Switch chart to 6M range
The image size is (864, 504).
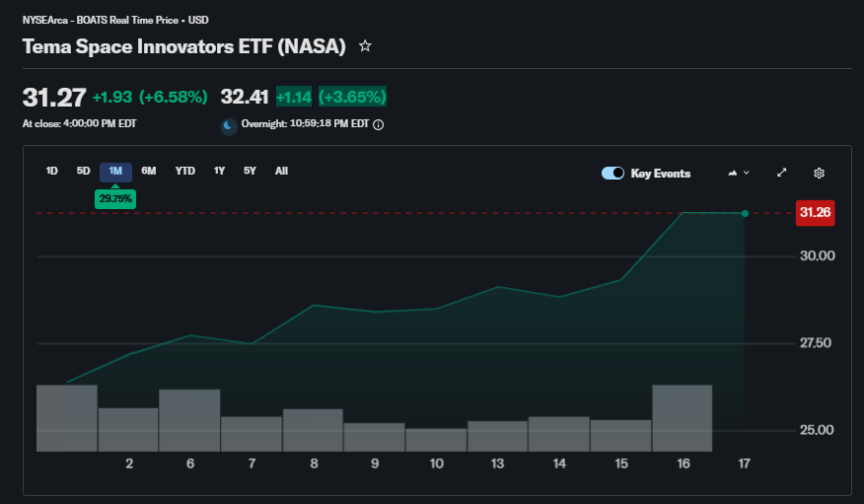pyautogui.click(x=149, y=172)
